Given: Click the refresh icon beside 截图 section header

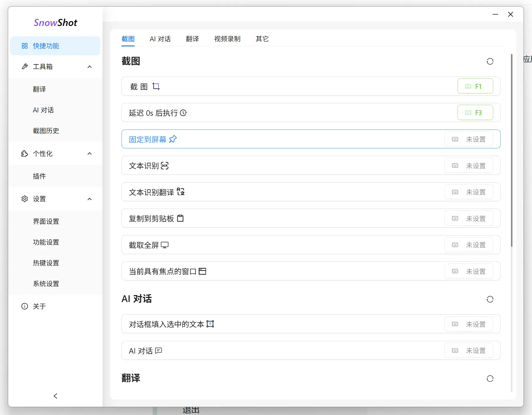Looking at the screenshot, I should pos(490,61).
